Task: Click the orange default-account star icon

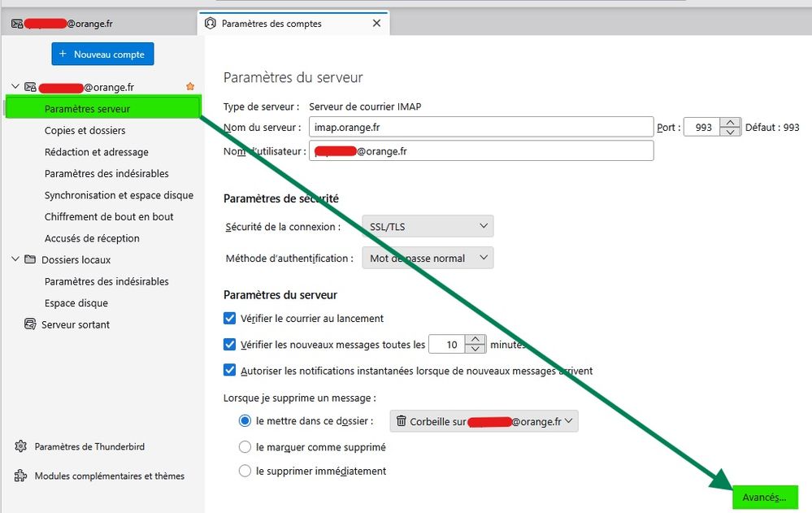Action: (190, 86)
